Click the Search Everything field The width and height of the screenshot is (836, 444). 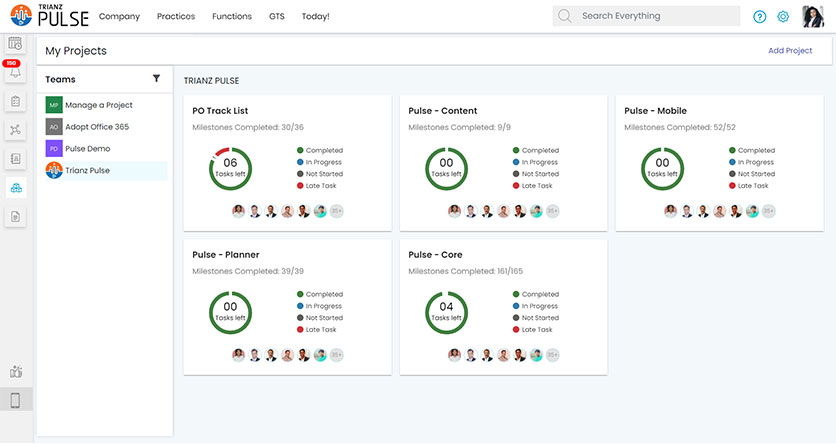point(646,16)
